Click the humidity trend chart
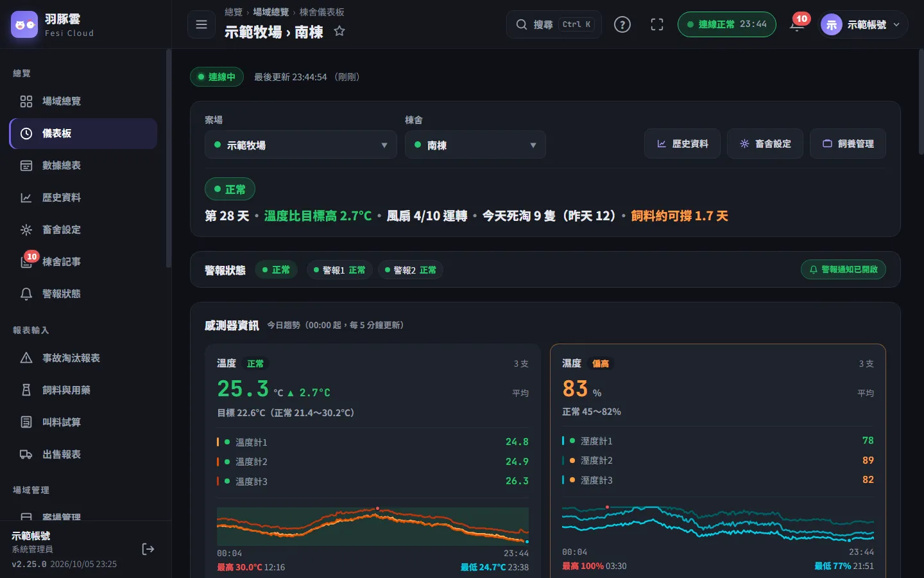Viewport: 924px width, 578px height. [718, 525]
